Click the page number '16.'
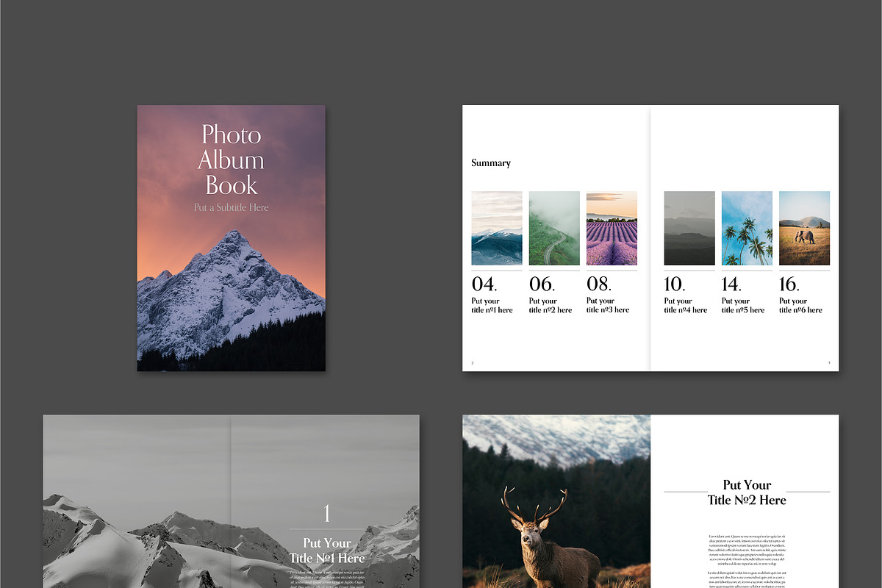This screenshot has height=588, width=882. pos(789,284)
